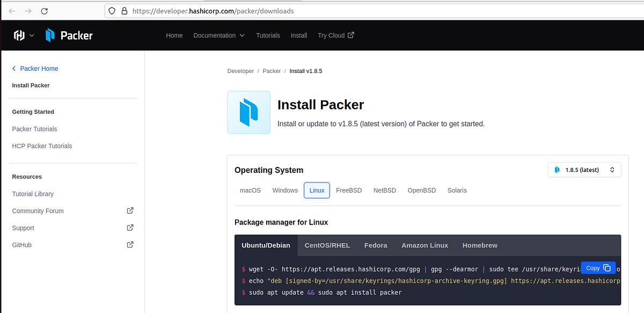Open the Tutorial Library link
This screenshot has height=313, width=644.
pyautogui.click(x=33, y=193)
